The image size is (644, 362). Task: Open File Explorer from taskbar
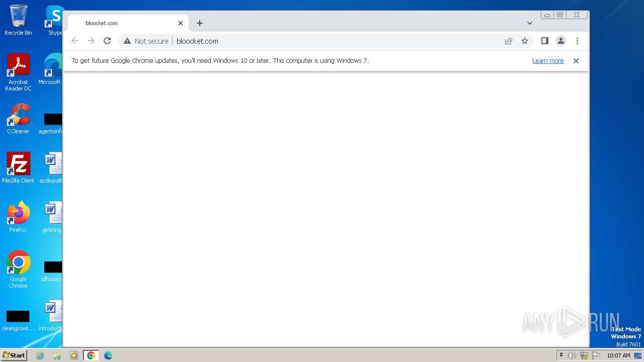[x=57, y=355]
